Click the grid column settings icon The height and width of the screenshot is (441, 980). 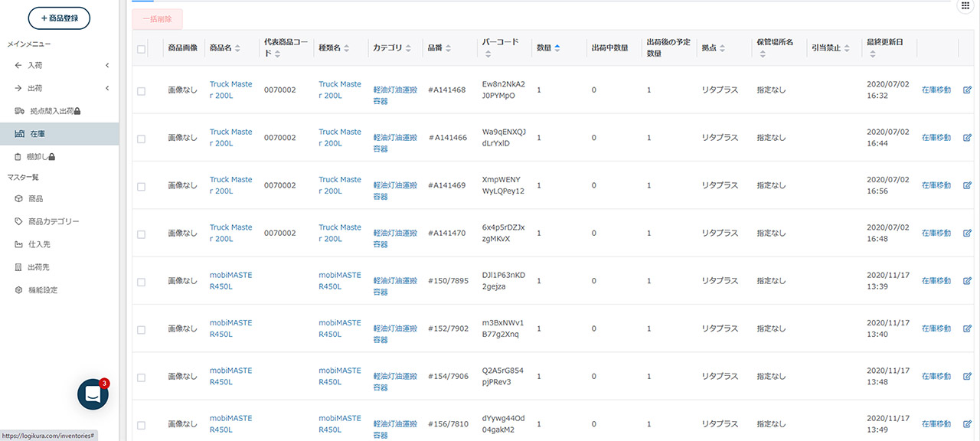(965, 5)
